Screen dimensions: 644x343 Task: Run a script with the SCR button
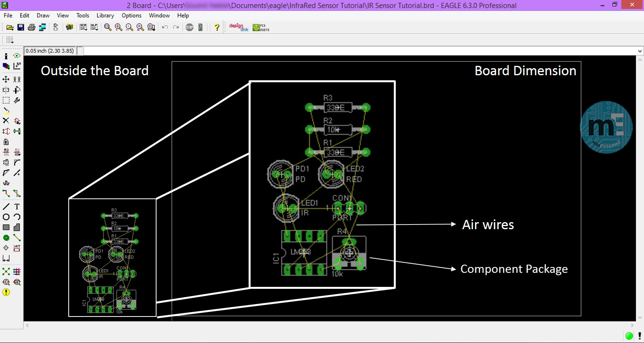[83, 27]
